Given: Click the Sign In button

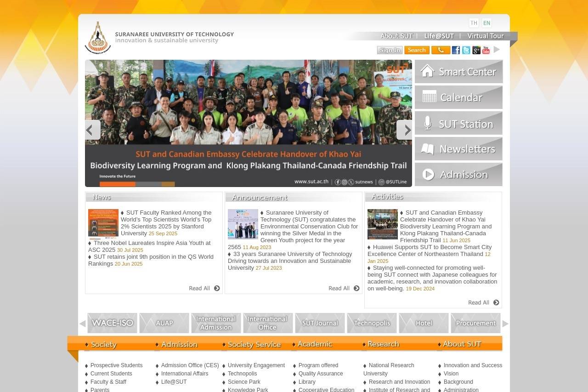Looking at the screenshot, I should [390, 50].
